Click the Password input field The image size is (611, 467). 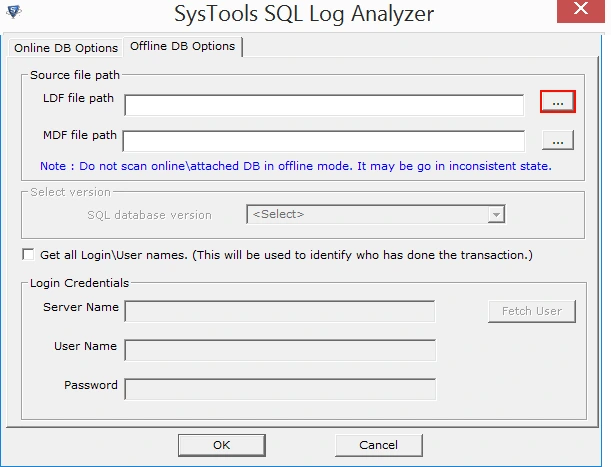[x=280, y=389]
